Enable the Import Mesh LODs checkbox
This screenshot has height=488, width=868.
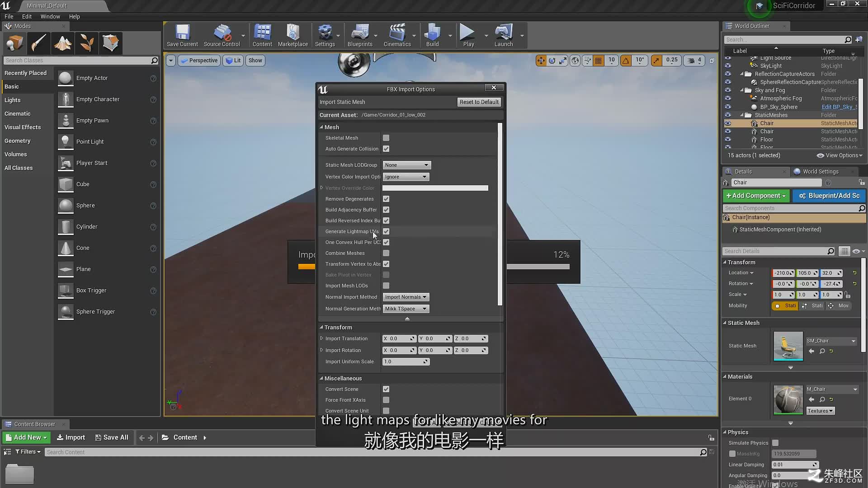click(x=386, y=286)
